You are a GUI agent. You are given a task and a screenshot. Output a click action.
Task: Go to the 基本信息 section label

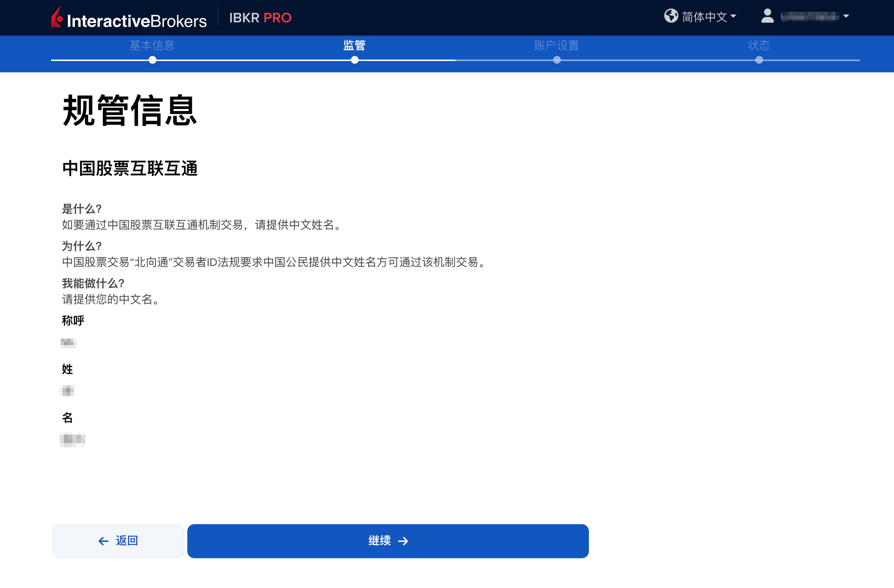tap(152, 45)
